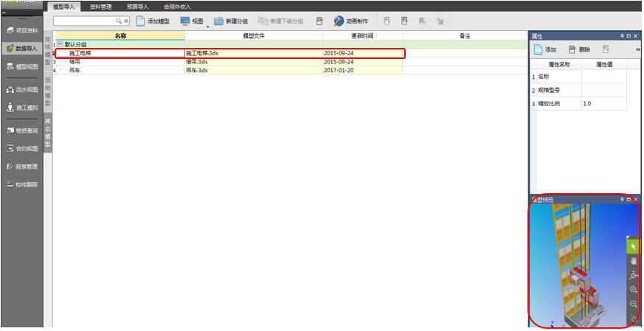This screenshot has width=644, height=331.
Task: Click the 吊车.3ds file cell
Action: 254,70
